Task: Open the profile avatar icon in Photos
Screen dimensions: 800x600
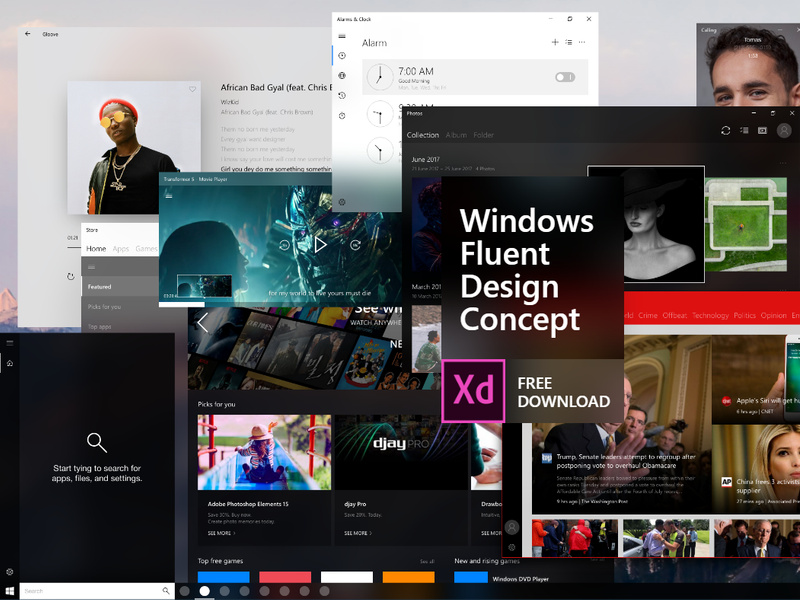Action: tap(783, 130)
